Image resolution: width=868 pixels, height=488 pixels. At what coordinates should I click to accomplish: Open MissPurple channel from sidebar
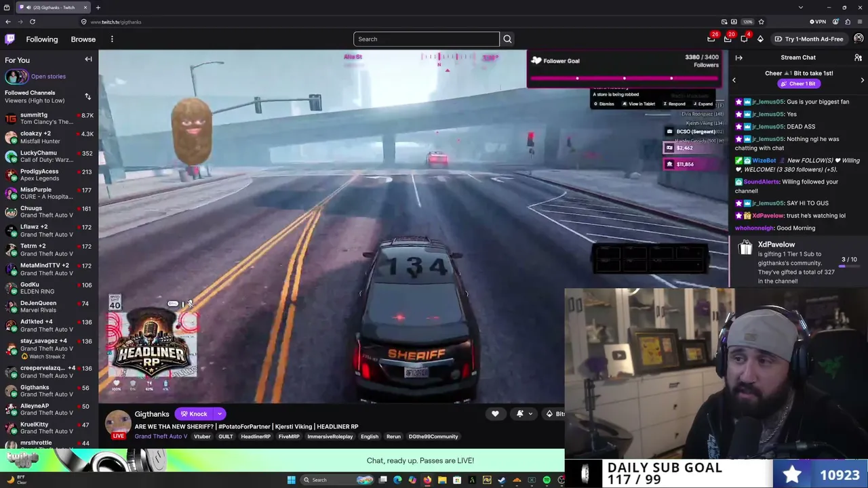pyautogui.click(x=49, y=194)
